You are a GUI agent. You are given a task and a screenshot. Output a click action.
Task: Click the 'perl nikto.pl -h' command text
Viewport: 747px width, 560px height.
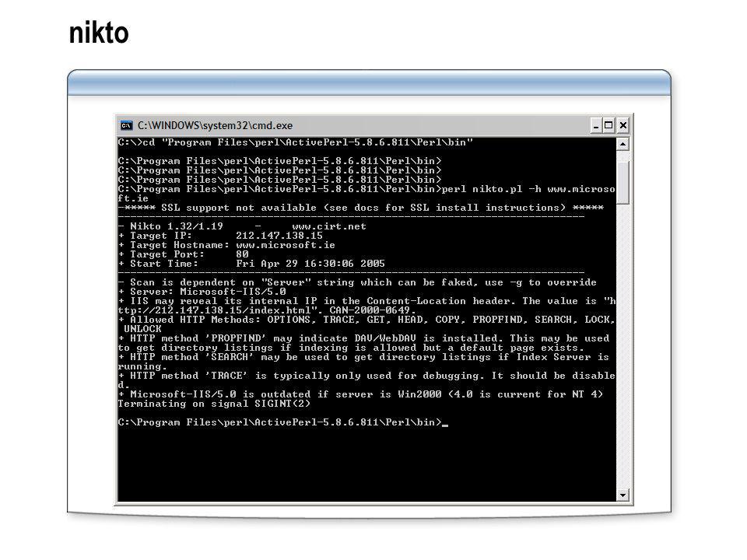491,189
